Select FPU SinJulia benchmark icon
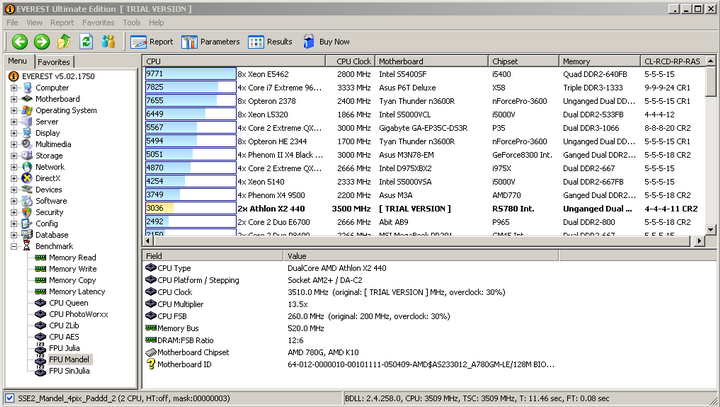The width and height of the screenshot is (720, 407). pos(40,371)
